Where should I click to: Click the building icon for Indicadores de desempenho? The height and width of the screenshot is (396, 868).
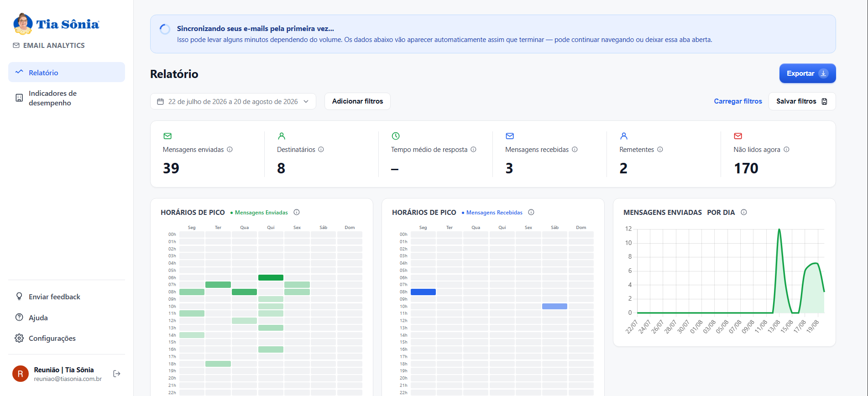click(19, 98)
